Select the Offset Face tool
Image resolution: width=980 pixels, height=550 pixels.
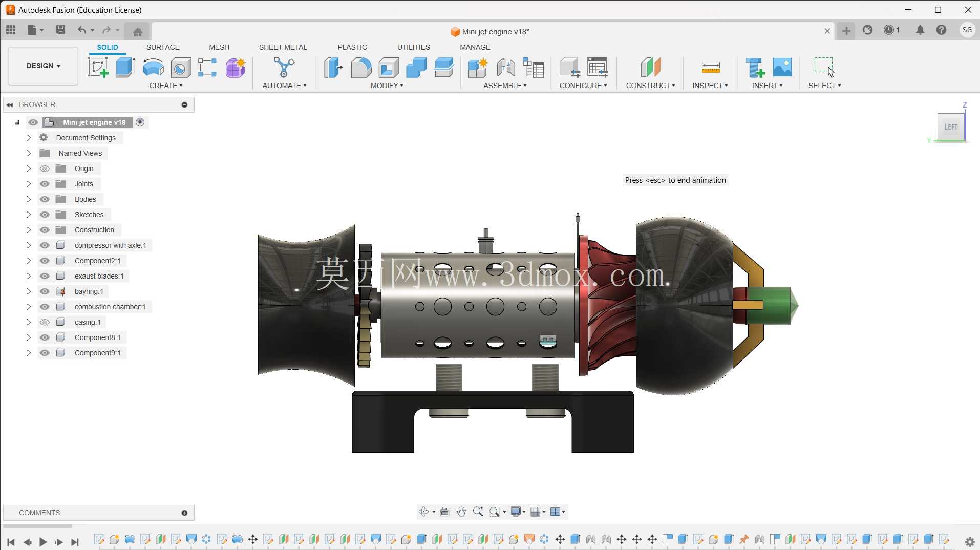pyautogui.click(x=444, y=67)
